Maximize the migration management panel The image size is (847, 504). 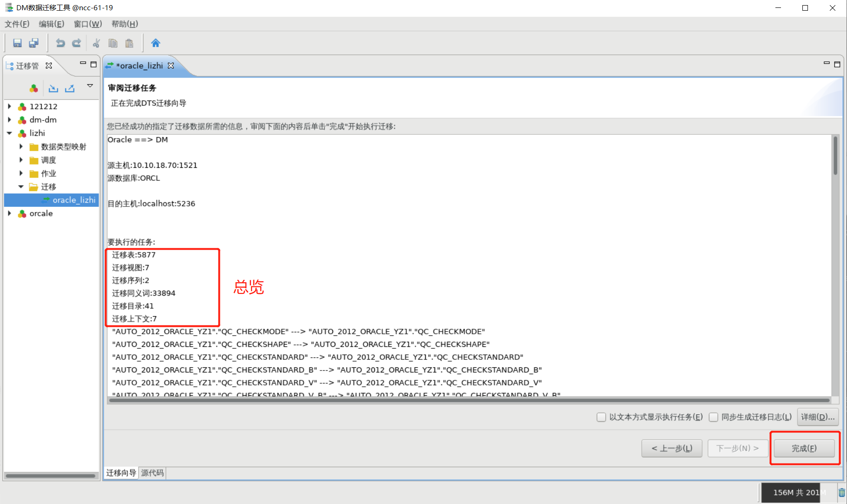[x=93, y=64]
